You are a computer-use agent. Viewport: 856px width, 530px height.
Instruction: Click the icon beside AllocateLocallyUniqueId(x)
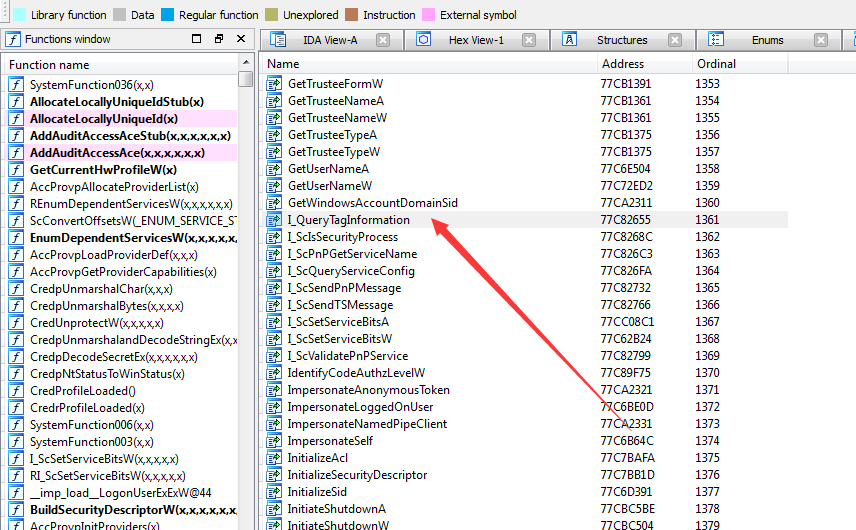pos(16,118)
